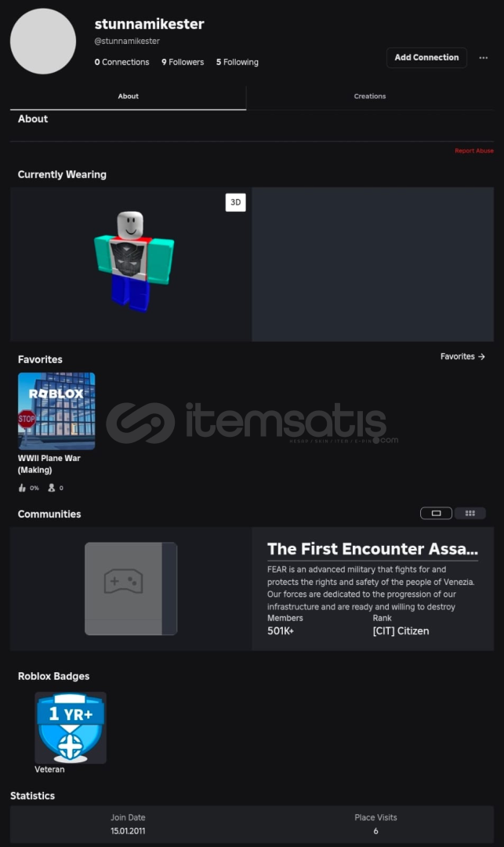Open the three-dot more options menu

(x=483, y=57)
